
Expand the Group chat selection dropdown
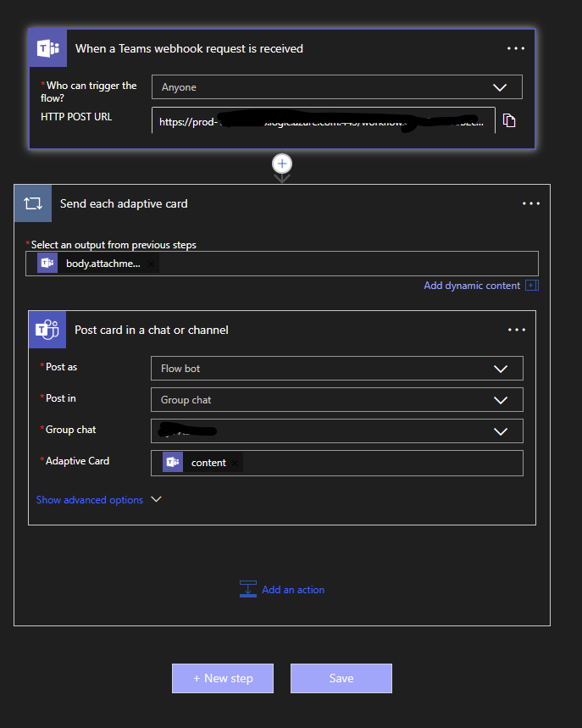[x=337, y=431]
